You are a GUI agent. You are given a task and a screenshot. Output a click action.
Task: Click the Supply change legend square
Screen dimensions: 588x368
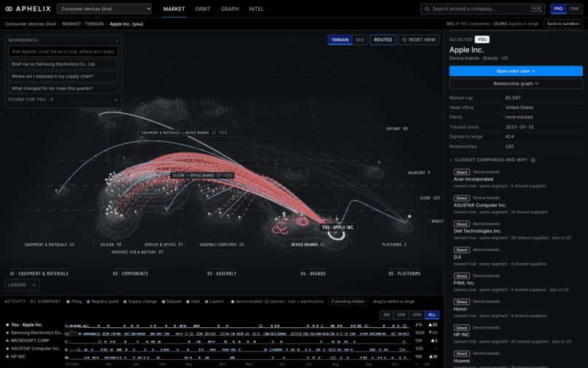click(x=125, y=302)
